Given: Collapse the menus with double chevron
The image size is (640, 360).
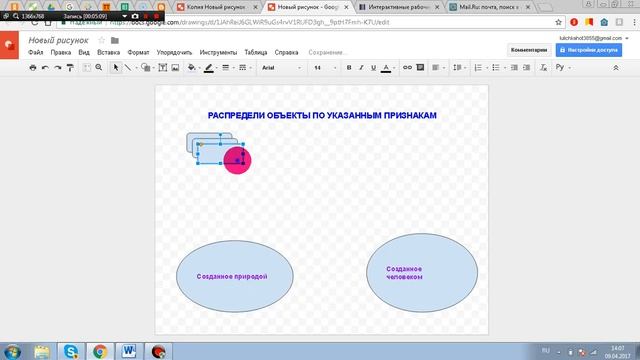Looking at the screenshot, I should tap(616, 68).
